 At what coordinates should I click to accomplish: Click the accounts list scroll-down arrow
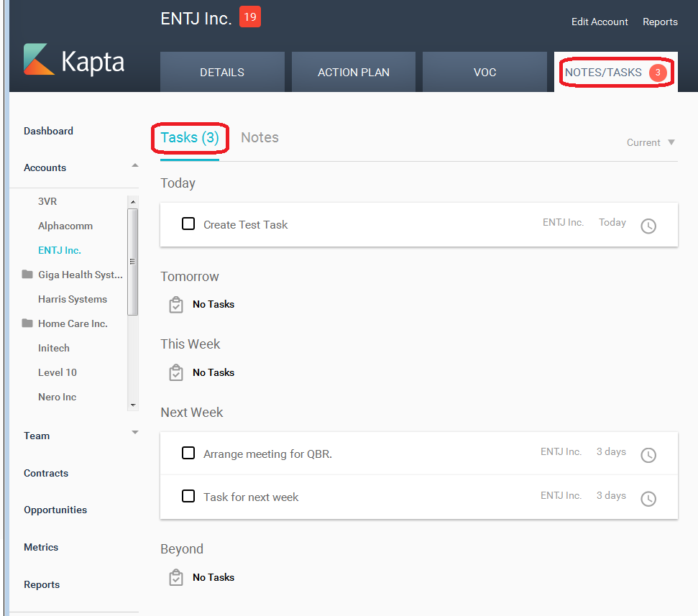[x=133, y=405]
